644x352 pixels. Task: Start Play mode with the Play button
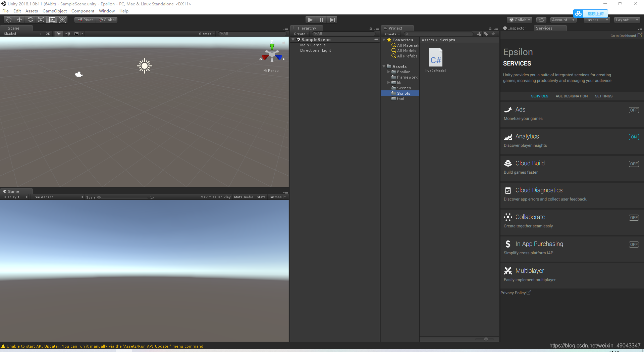pos(311,20)
